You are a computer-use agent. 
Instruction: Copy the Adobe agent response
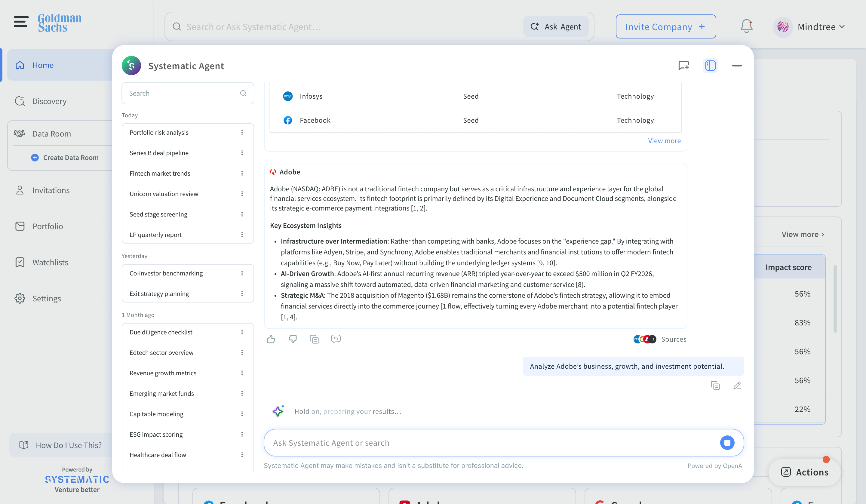pos(314,339)
